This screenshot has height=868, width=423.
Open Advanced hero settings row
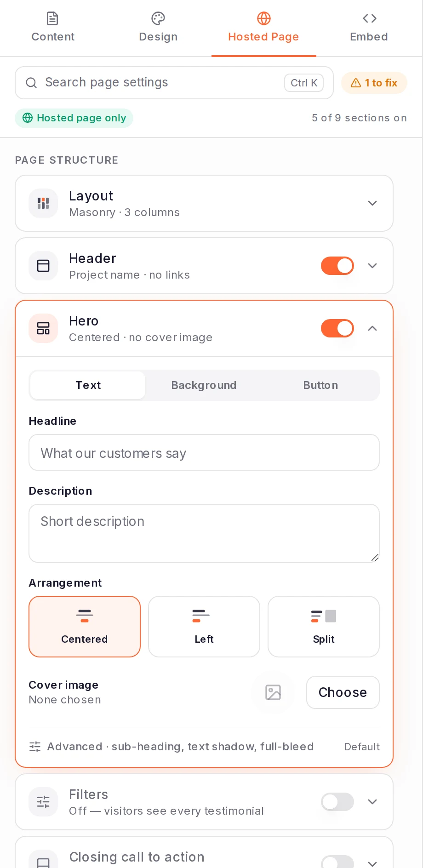(204, 747)
